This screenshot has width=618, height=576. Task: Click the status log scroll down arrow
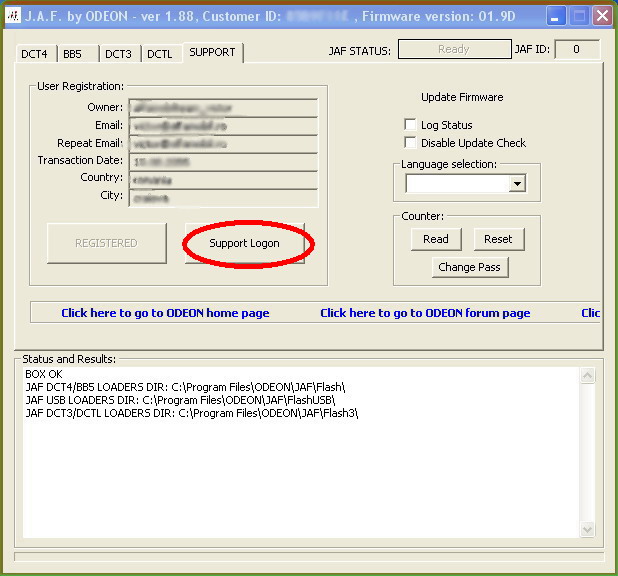click(x=587, y=529)
